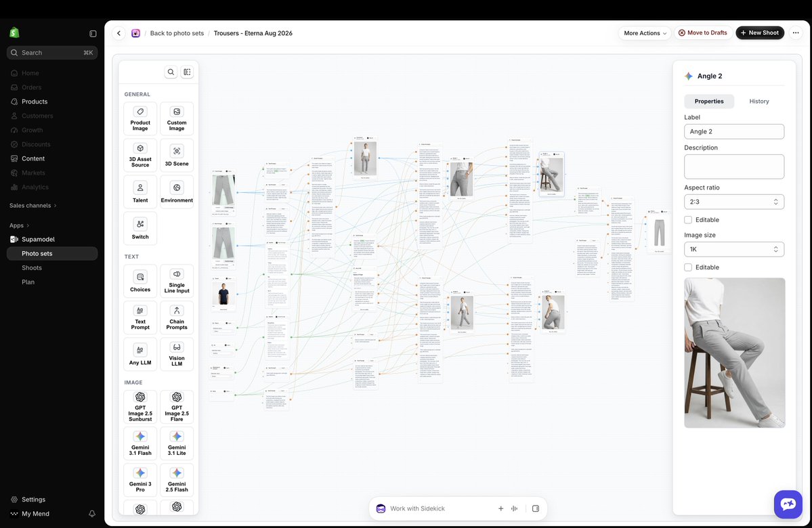Open the Supamodel app
The height and width of the screenshot is (528, 812).
pos(51,239)
